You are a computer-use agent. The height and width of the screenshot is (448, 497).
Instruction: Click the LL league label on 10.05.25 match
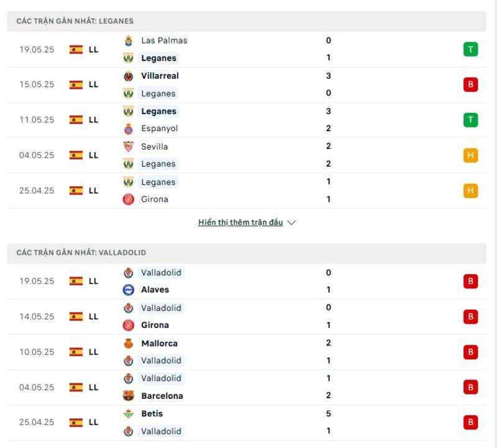tap(93, 352)
